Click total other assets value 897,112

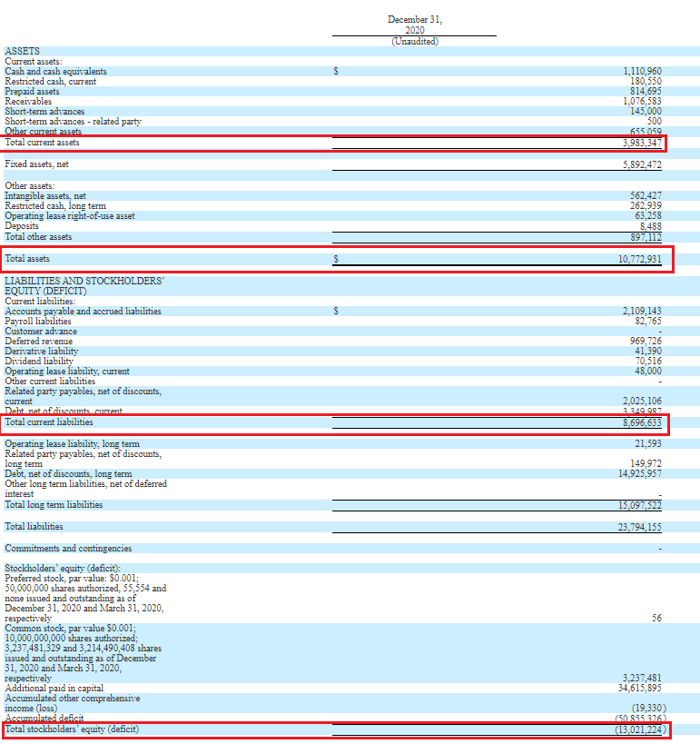click(646, 237)
